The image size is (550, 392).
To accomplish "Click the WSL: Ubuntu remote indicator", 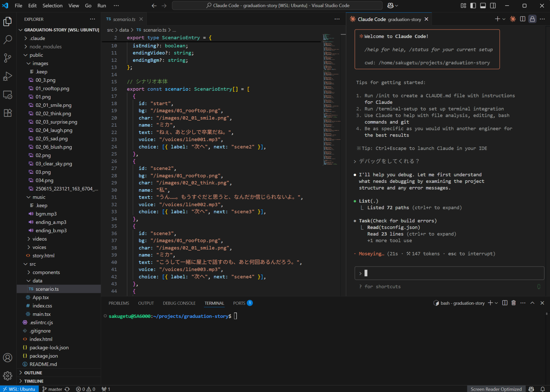I will [19, 389].
